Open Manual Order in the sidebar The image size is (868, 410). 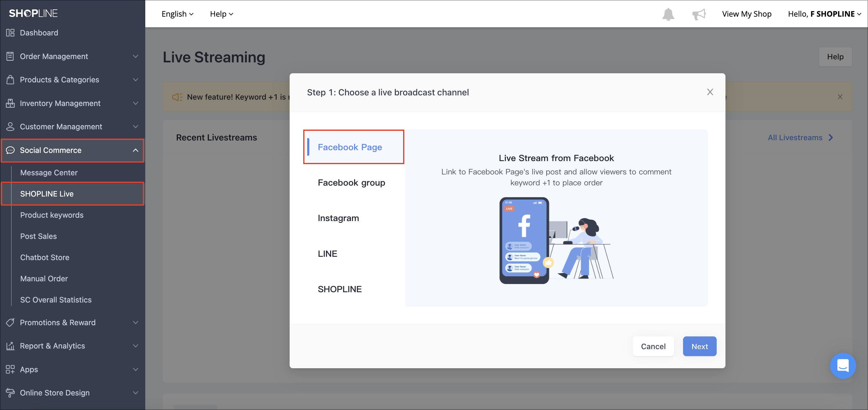pos(44,279)
